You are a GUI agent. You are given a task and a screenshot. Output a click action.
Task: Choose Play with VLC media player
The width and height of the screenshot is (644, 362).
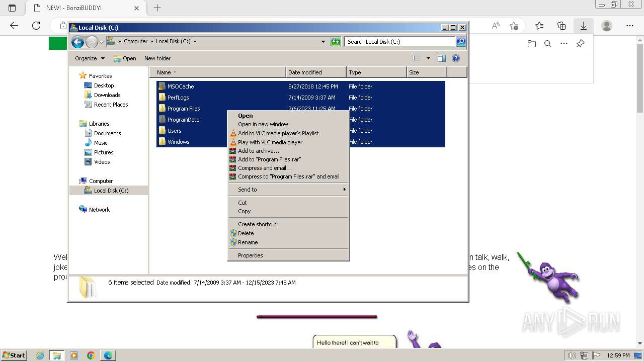(x=288, y=142)
